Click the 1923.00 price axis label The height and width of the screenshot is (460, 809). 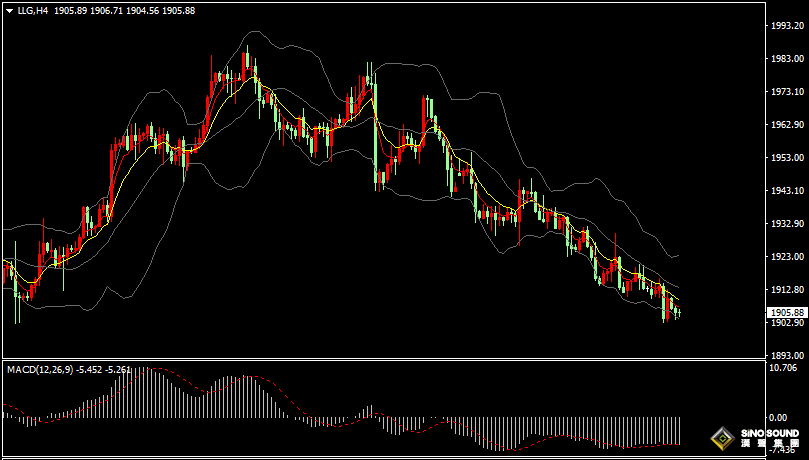point(785,257)
